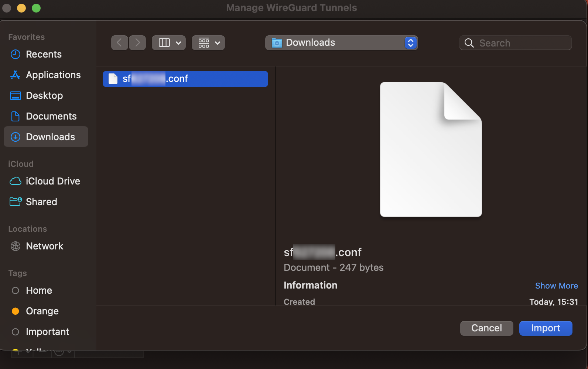Click the group-by grid icon
Image resolution: width=588 pixels, height=369 pixels.
pyautogui.click(x=204, y=43)
